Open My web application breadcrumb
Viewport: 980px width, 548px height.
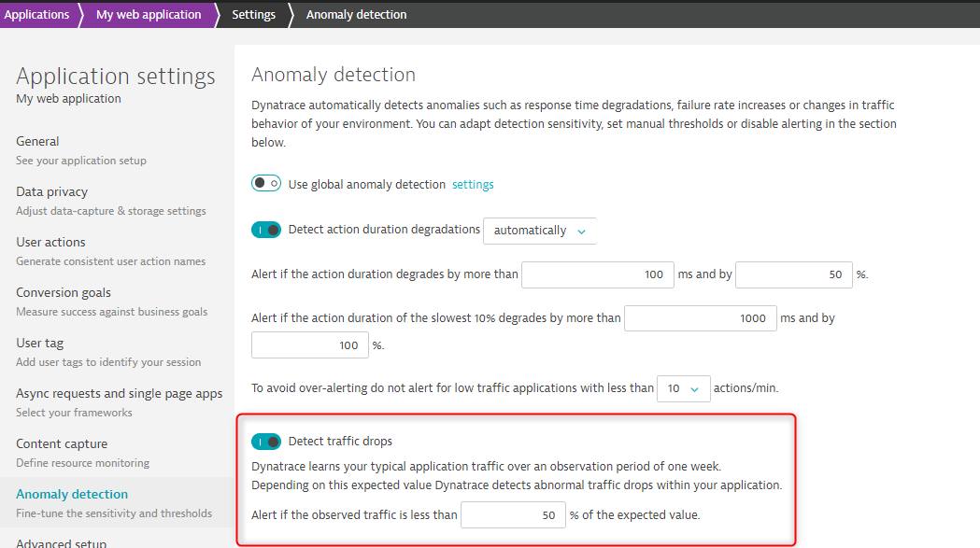pyautogui.click(x=149, y=14)
